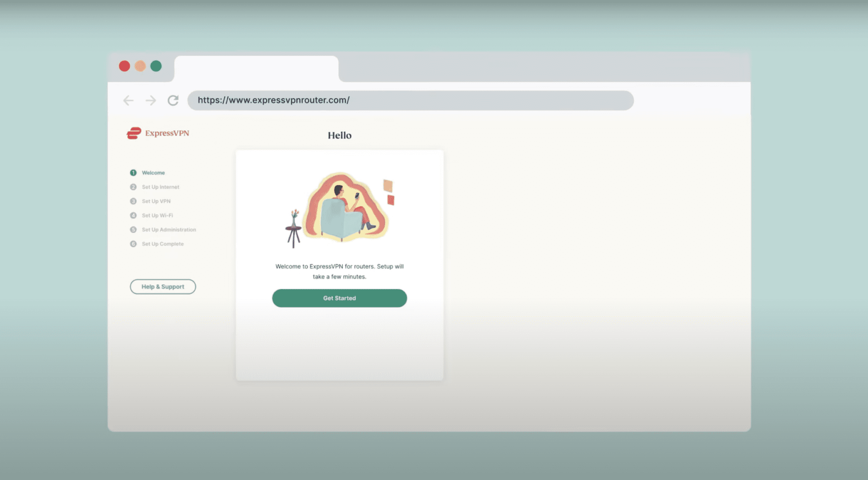Click step 4 circle icon for Set Up Wi-Fi

(133, 215)
